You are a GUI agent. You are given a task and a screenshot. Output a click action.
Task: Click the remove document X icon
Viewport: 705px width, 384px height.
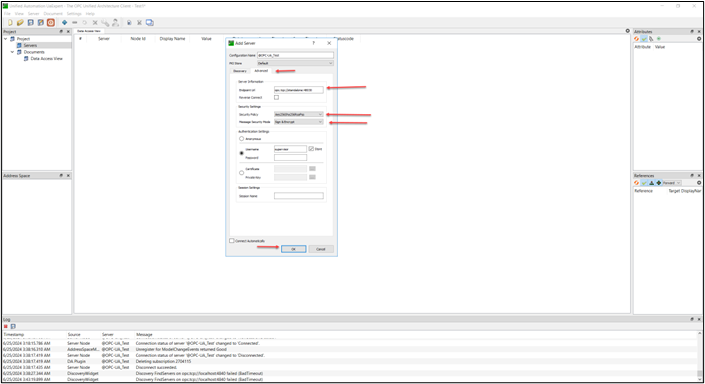click(x=139, y=22)
